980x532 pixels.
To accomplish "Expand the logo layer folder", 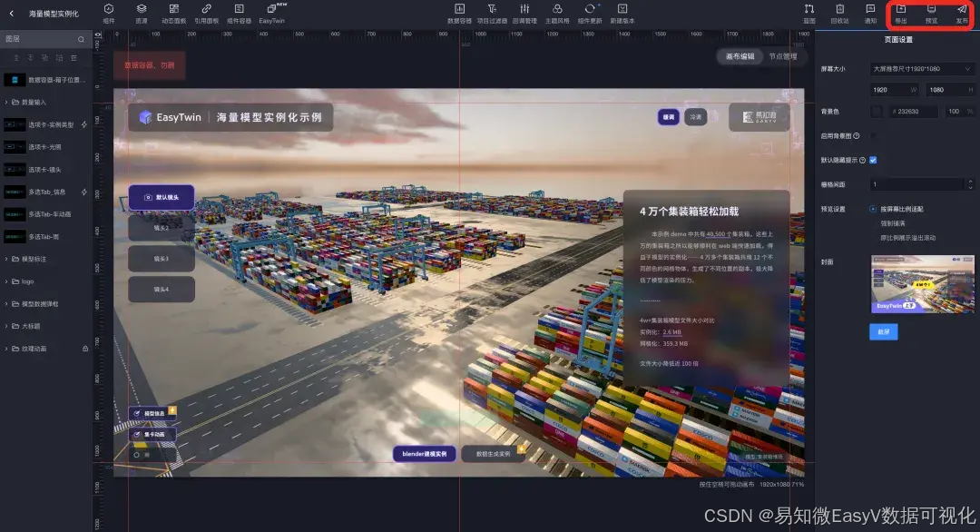I will tap(7, 281).
